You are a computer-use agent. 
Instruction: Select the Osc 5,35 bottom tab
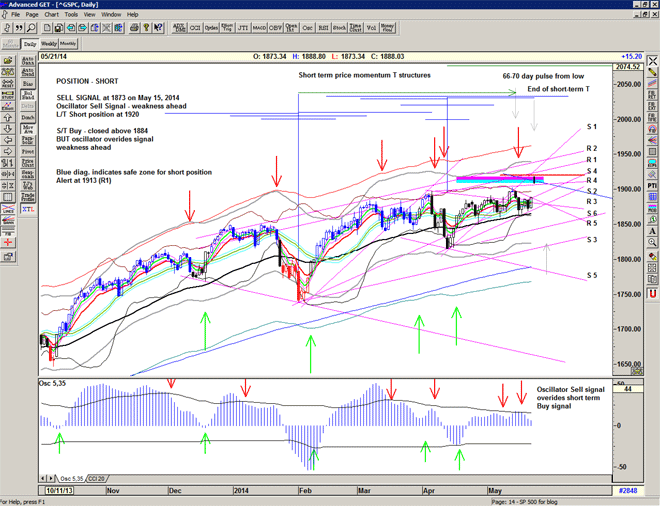click(x=69, y=479)
